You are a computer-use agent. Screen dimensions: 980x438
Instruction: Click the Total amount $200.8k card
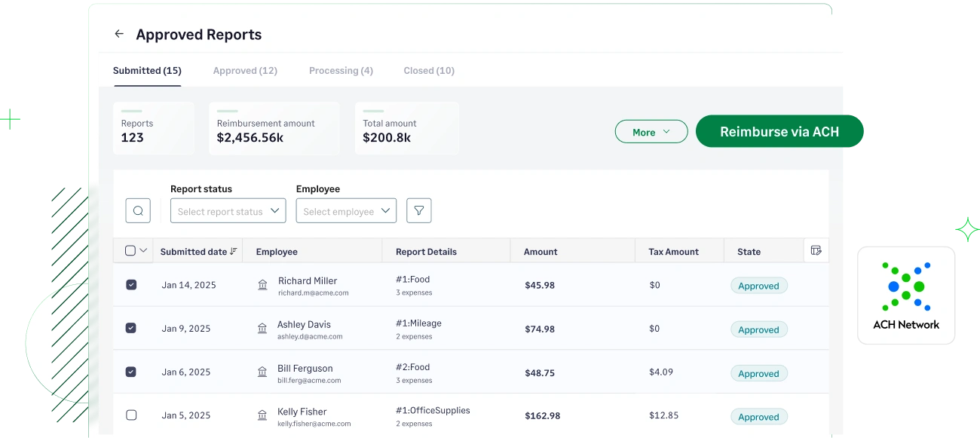[407, 129]
